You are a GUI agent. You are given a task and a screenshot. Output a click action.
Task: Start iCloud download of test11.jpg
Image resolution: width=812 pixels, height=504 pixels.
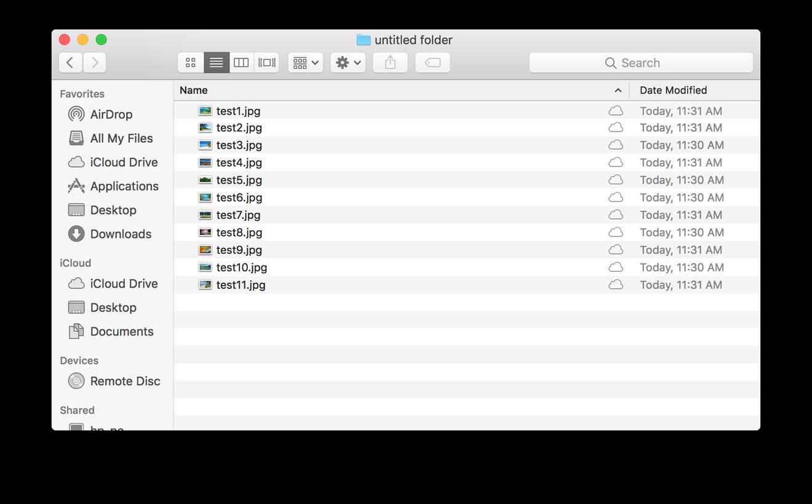[615, 285]
